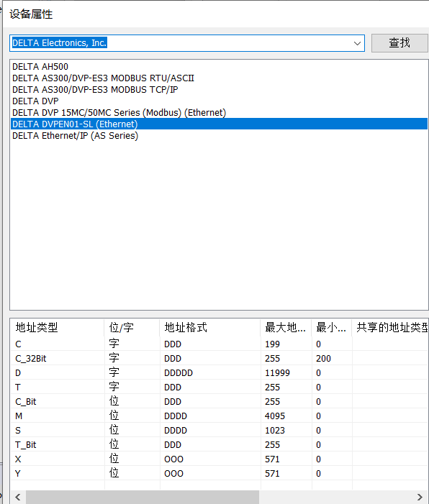Screen dimensions: 429x504
Task: Click min address value 200
Action: click(323, 358)
